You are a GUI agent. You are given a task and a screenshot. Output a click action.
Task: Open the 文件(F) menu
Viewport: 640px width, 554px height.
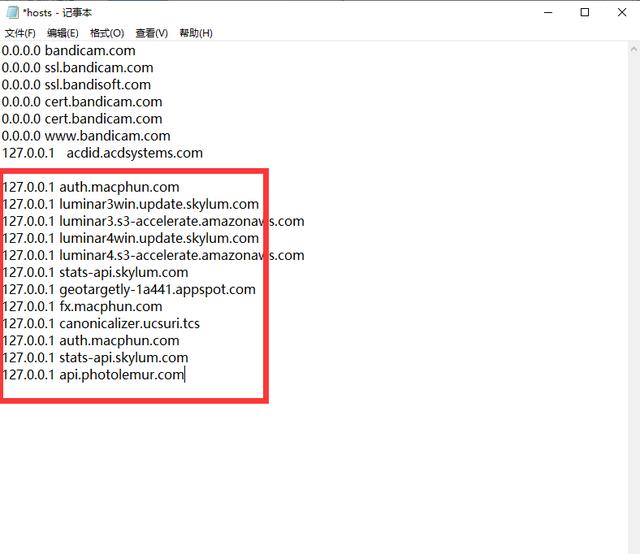point(20,33)
